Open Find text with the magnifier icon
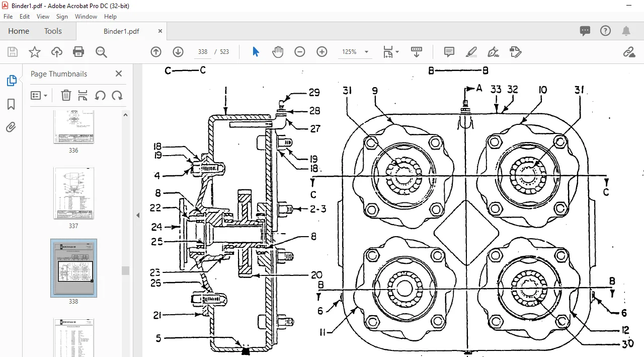The height and width of the screenshot is (357, 644). 101,52
